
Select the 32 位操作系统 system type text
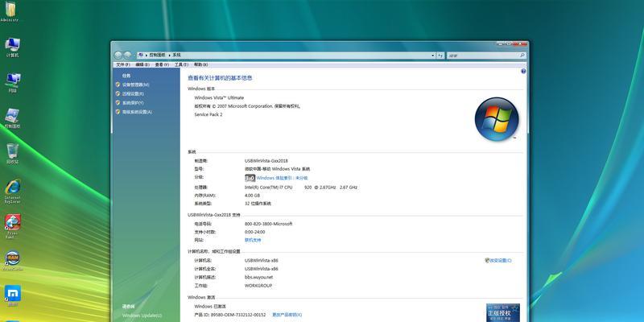click(258, 204)
